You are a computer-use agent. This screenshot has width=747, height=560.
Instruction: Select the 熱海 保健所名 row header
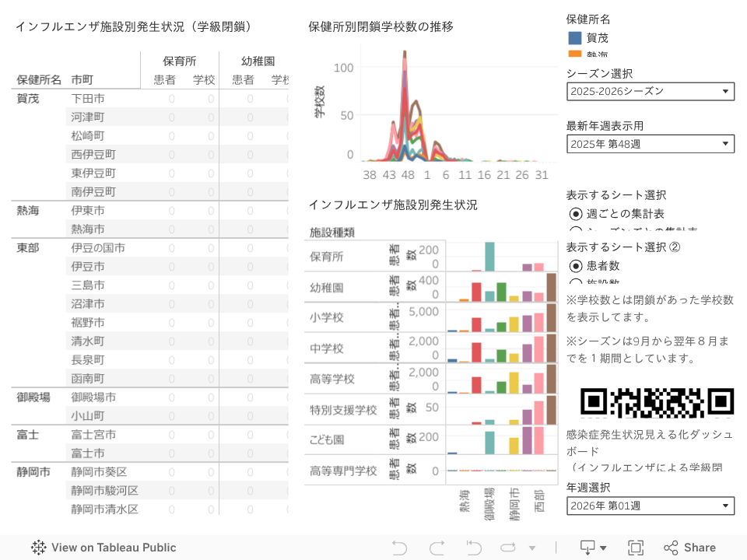coord(28,211)
